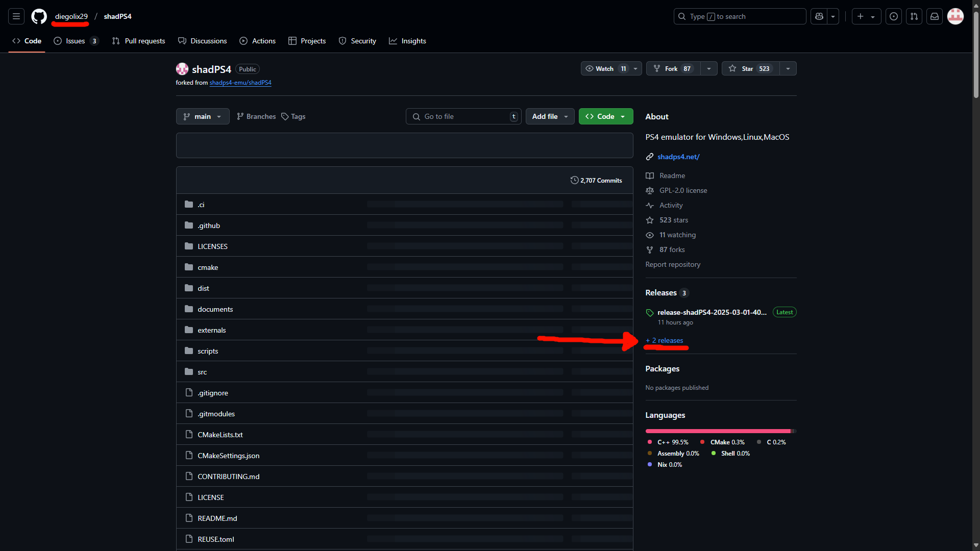This screenshot has width=980, height=551.
Task: Open the issues inbox icon in header
Action: pyautogui.click(x=894, y=16)
